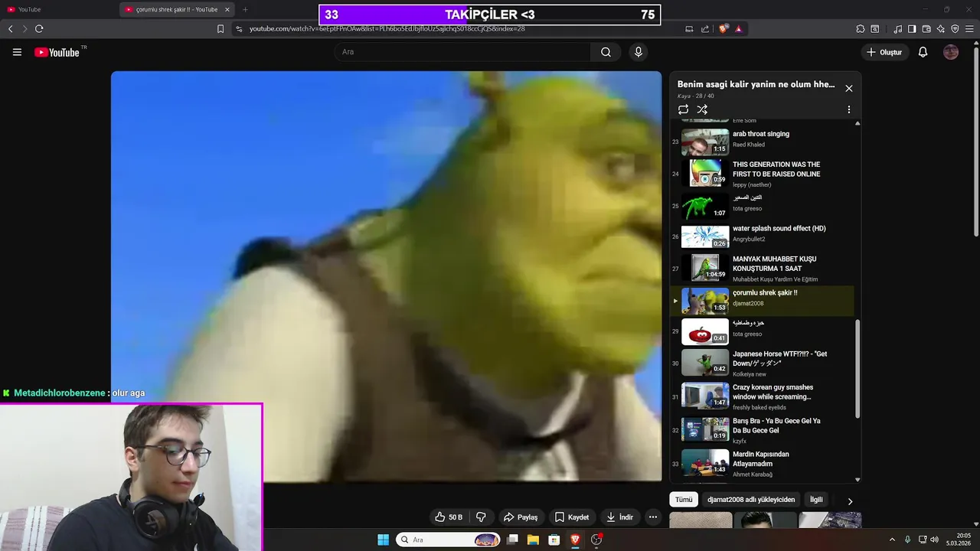
Task: Close the playlist panel
Action: tap(848, 88)
